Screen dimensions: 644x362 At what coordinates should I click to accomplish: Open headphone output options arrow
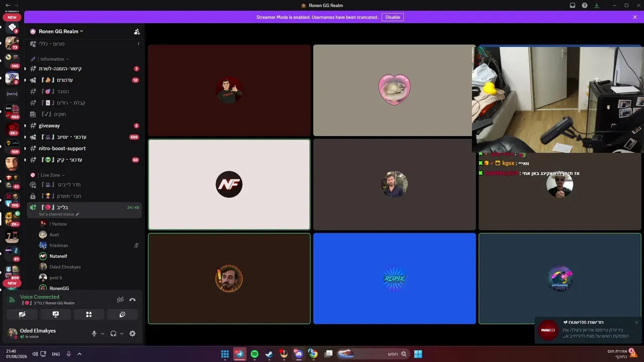[122, 333]
